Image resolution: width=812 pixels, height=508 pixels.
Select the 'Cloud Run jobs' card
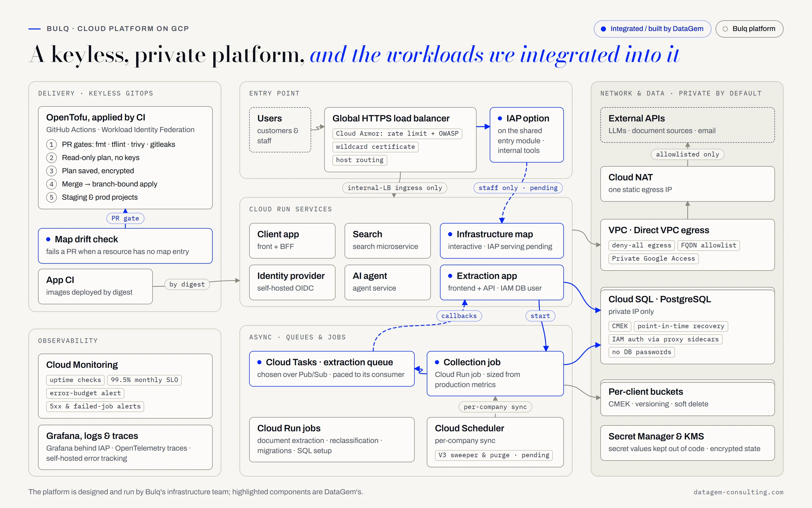tap(332, 440)
